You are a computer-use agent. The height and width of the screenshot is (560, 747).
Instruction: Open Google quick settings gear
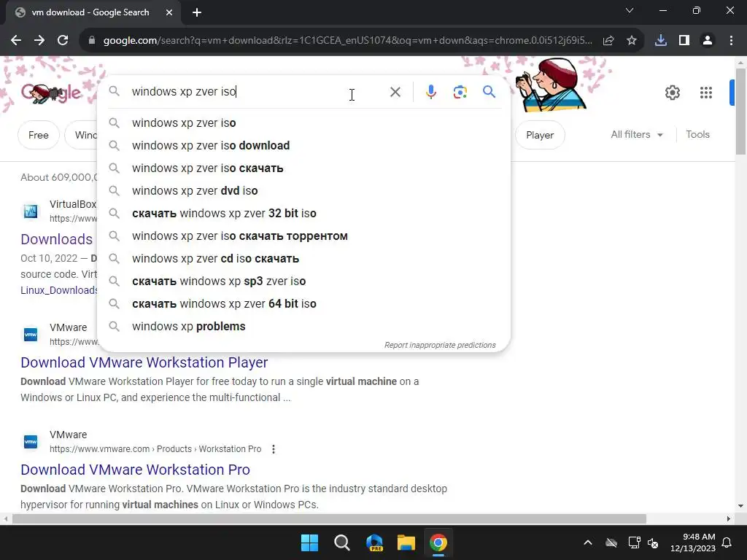672,93
